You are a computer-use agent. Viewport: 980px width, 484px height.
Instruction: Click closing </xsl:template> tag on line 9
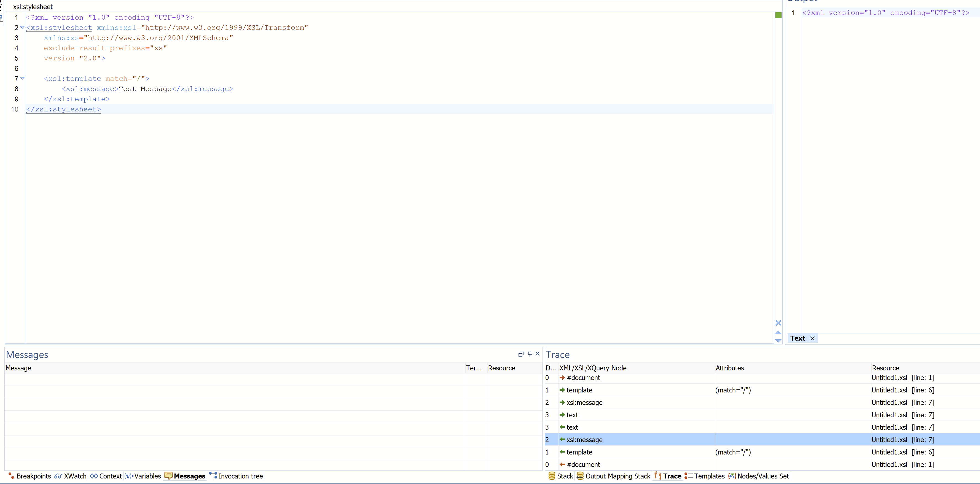pyautogui.click(x=77, y=99)
